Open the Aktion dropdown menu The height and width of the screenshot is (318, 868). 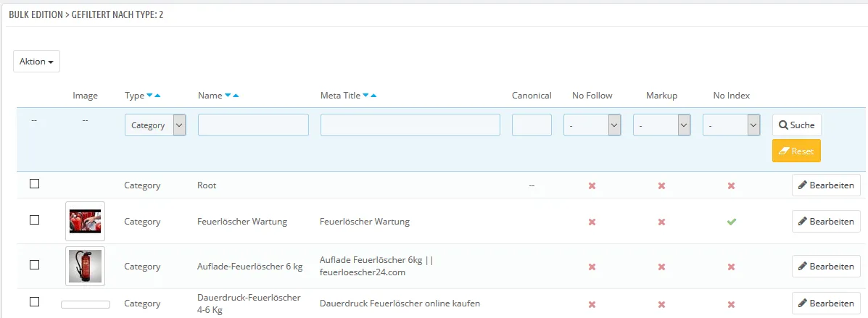pyautogui.click(x=36, y=62)
